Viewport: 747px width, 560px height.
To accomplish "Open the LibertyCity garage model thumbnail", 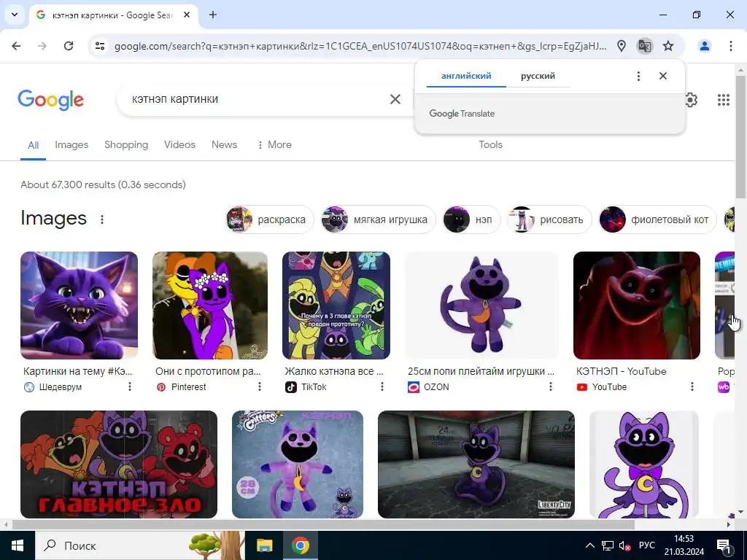I will pyautogui.click(x=476, y=464).
